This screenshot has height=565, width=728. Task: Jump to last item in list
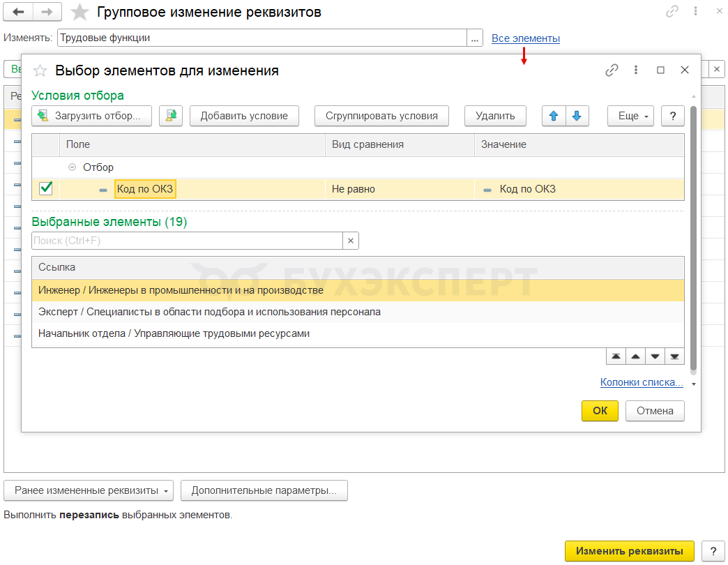(x=674, y=356)
